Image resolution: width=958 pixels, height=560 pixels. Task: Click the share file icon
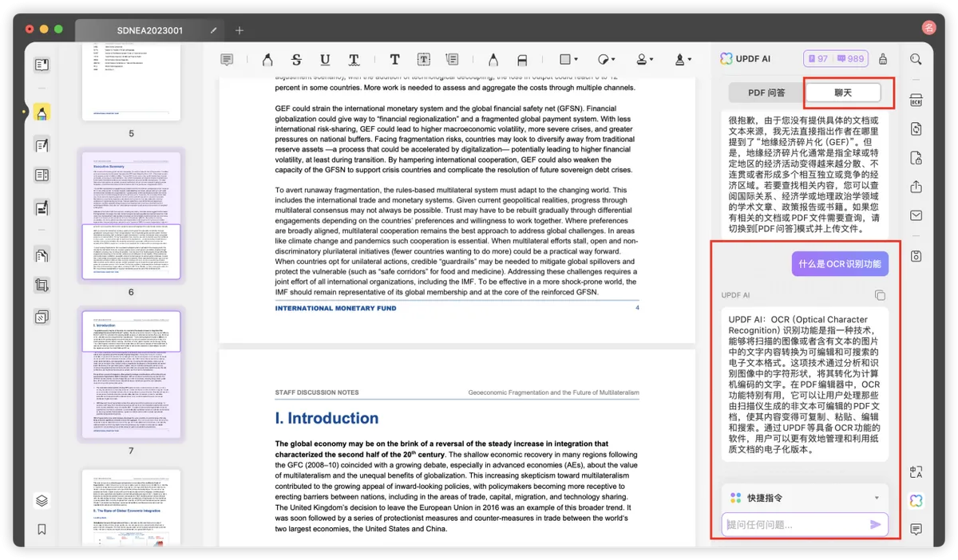point(916,186)
